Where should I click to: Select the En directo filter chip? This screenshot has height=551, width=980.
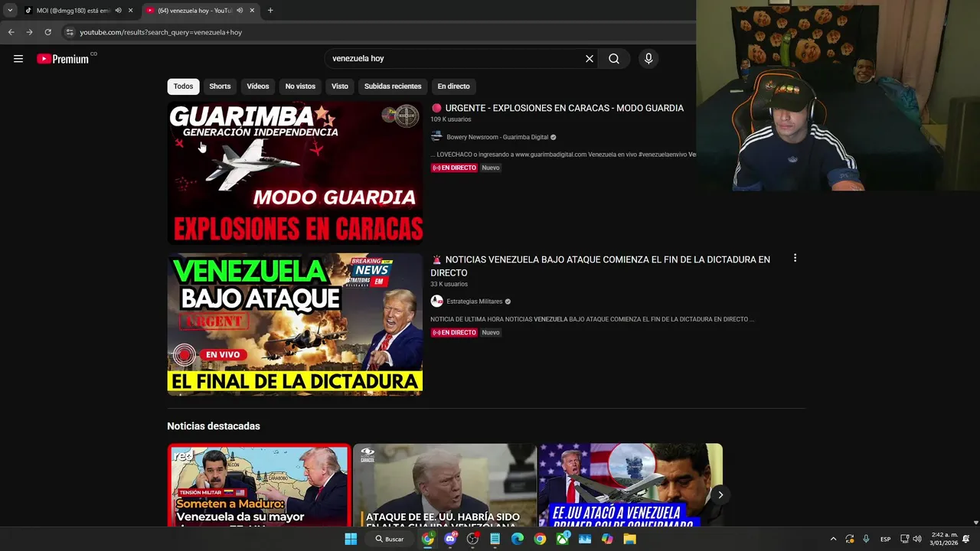click(x=454, y=86)
